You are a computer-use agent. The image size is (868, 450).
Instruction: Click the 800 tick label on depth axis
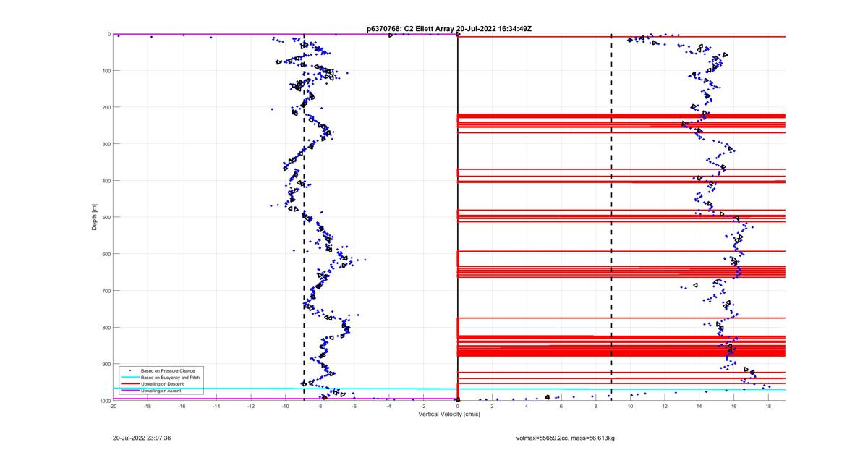tap(105, 327)
